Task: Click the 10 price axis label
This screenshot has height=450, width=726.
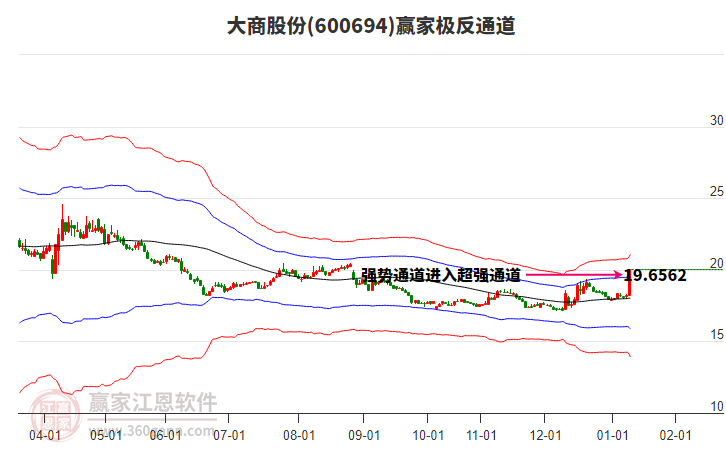Action: pyautogui.click(x=717, y=406)
